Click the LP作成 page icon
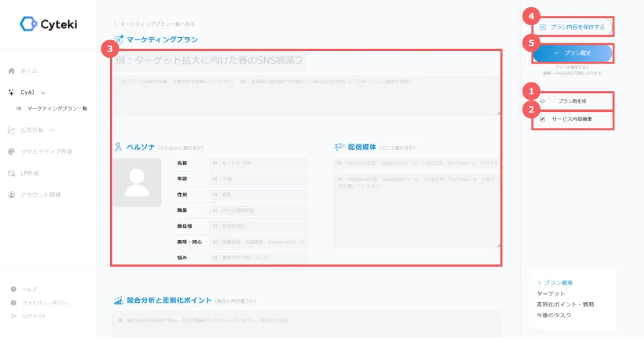This screenshot has width=644, height=338. 11,173
